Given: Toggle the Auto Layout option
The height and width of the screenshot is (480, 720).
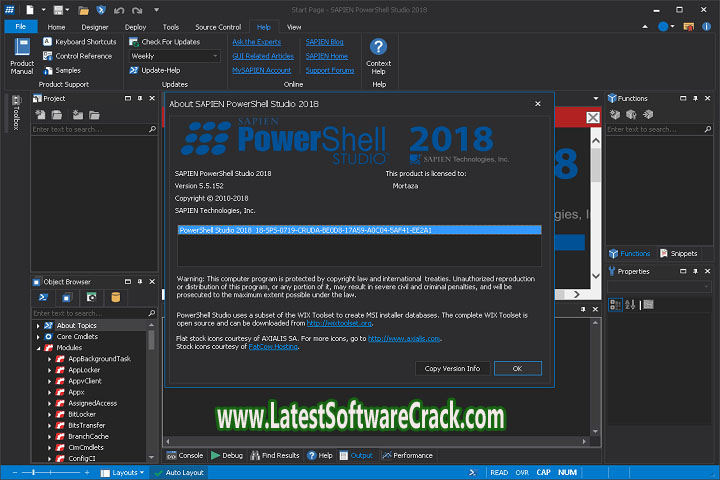Looking at the screenshot, I should pyautogui.click(x=179, y=473).
